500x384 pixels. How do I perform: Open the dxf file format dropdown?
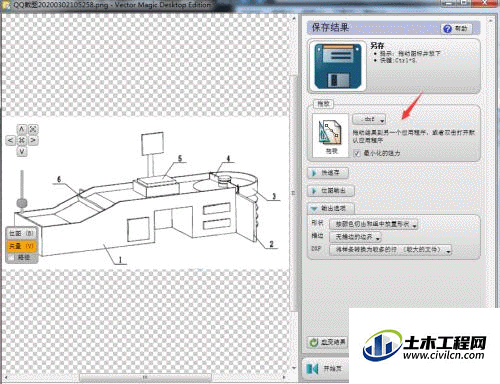pyautogui.click(x=369, y=119)
